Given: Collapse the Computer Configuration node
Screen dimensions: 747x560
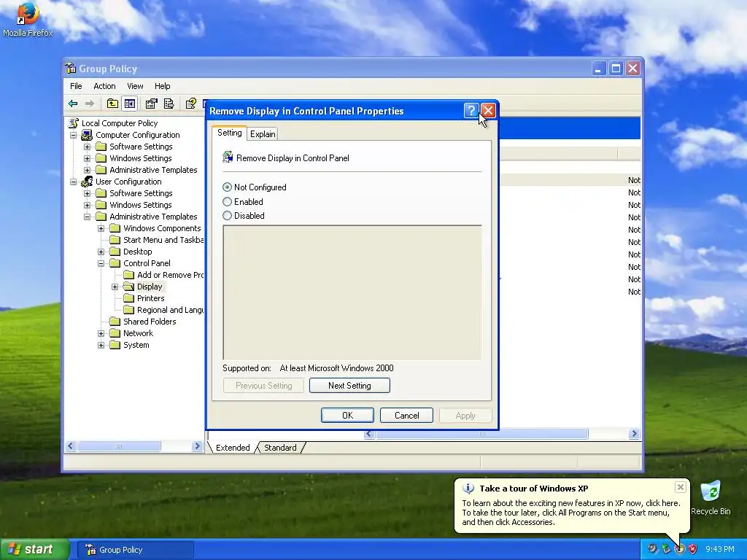Looking at the screenshot, I should [x=74, y=135].
